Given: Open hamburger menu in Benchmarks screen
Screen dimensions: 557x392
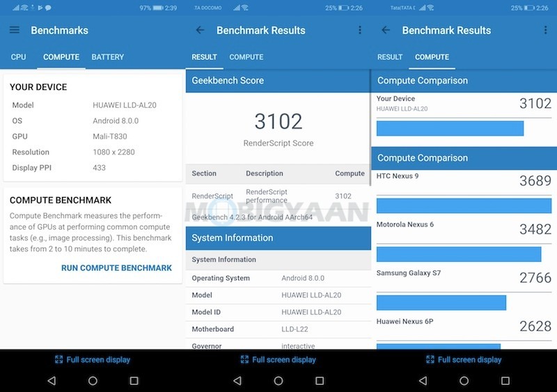Looking at the screenshot, I should pyautogui.click(x=15, y=30).
